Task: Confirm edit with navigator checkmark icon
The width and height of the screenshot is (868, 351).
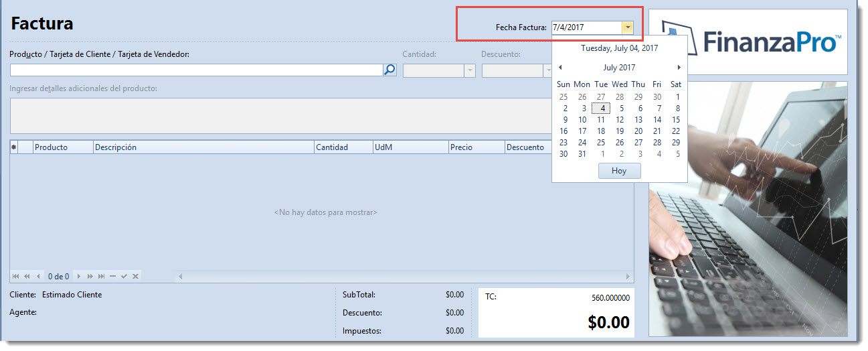Action: (124, 276)
